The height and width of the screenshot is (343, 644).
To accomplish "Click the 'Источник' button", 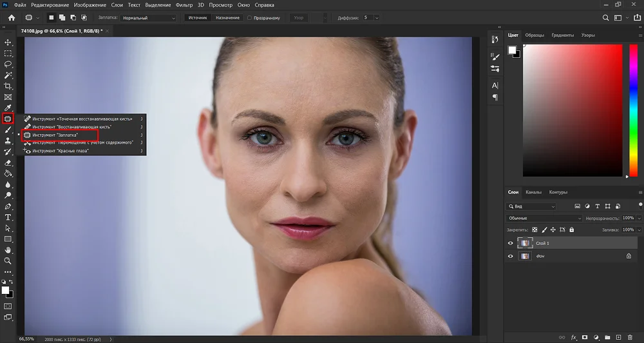I will [198, 17].
